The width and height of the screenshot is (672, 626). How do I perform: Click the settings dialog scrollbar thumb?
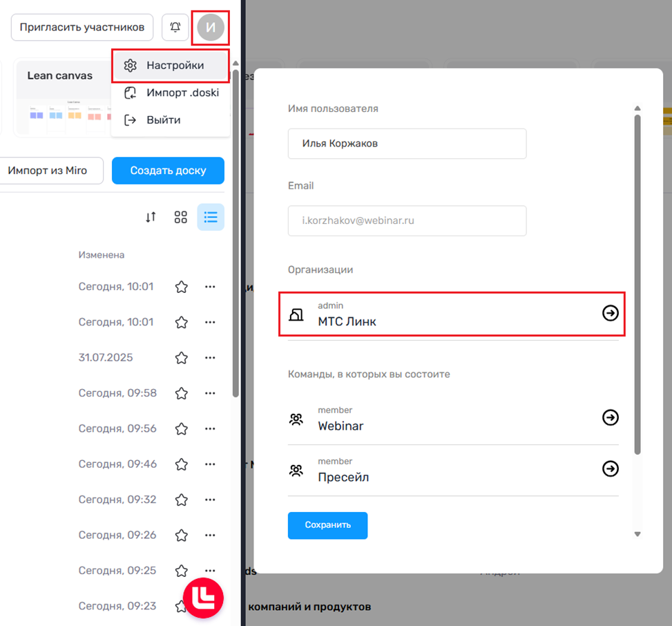[x=637, y=284]
